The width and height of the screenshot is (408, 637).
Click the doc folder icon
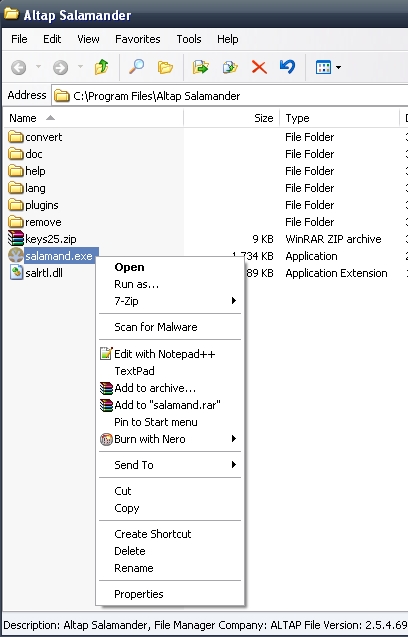click(x=16, y=154)
